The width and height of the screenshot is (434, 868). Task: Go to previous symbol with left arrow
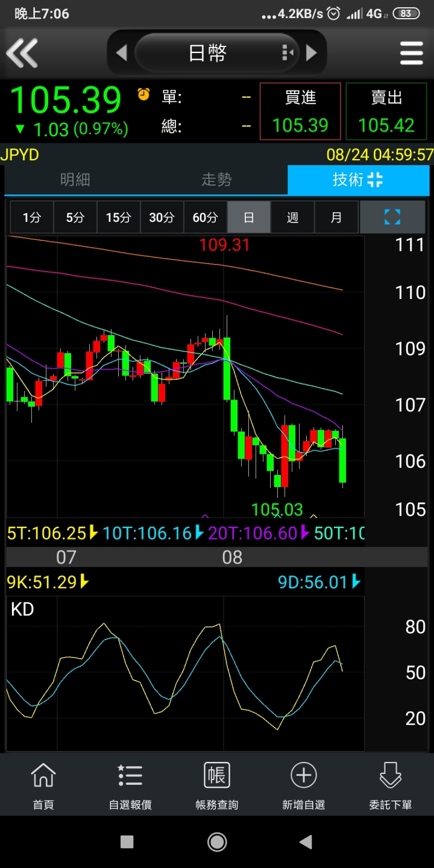pos(121,53)
